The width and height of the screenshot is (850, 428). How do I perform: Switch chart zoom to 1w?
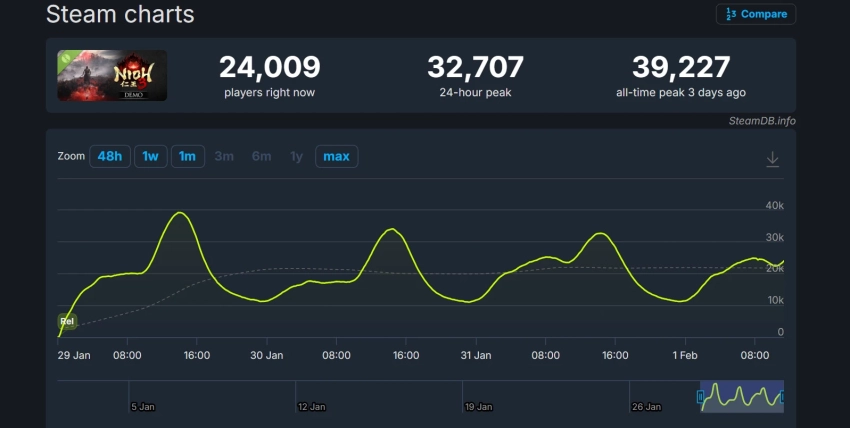coord(150,157)
